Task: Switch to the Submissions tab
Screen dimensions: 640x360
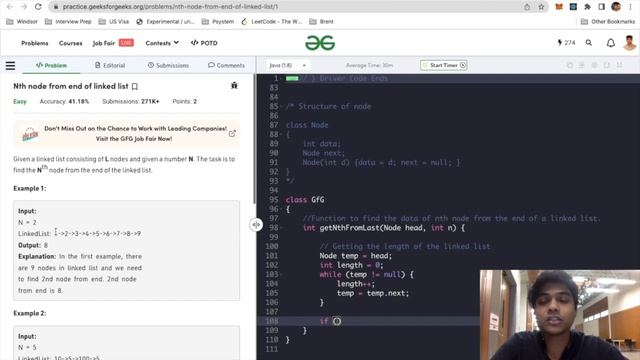Action: click(168, 65)
